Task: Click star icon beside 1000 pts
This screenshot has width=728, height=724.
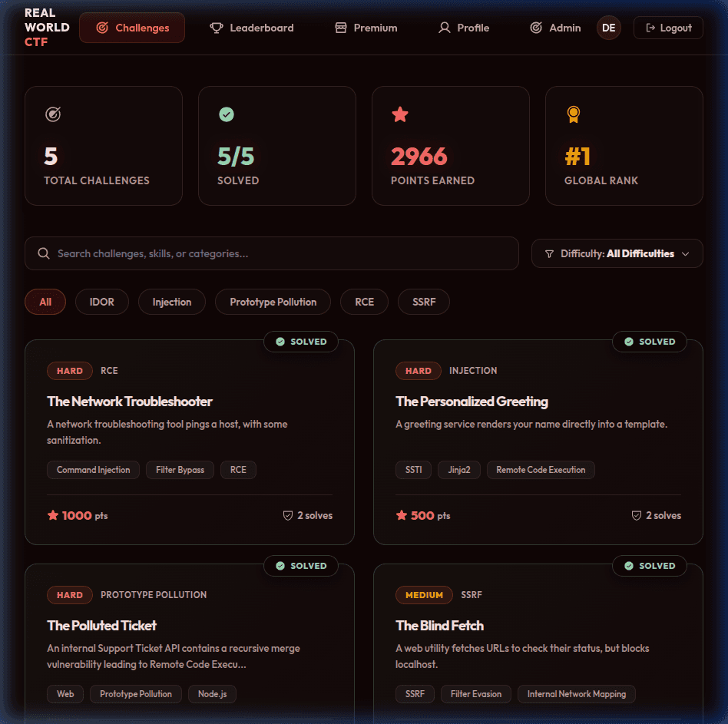Action: tap(53, 515)
